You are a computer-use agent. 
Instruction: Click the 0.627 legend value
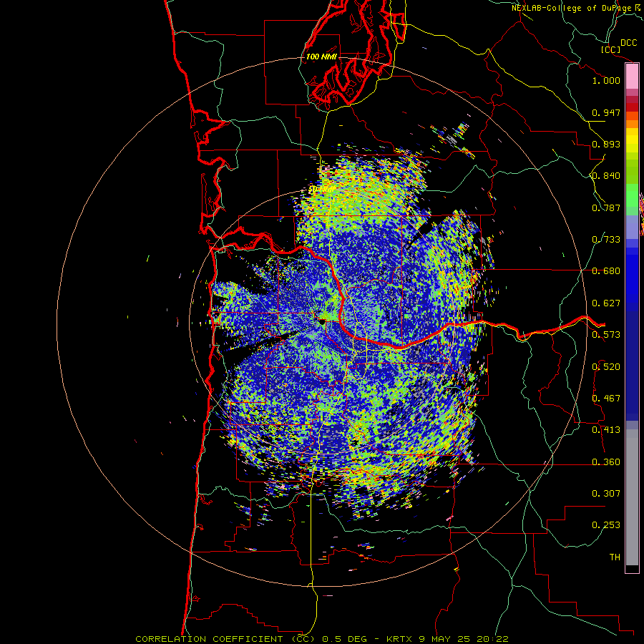point(606,303)
